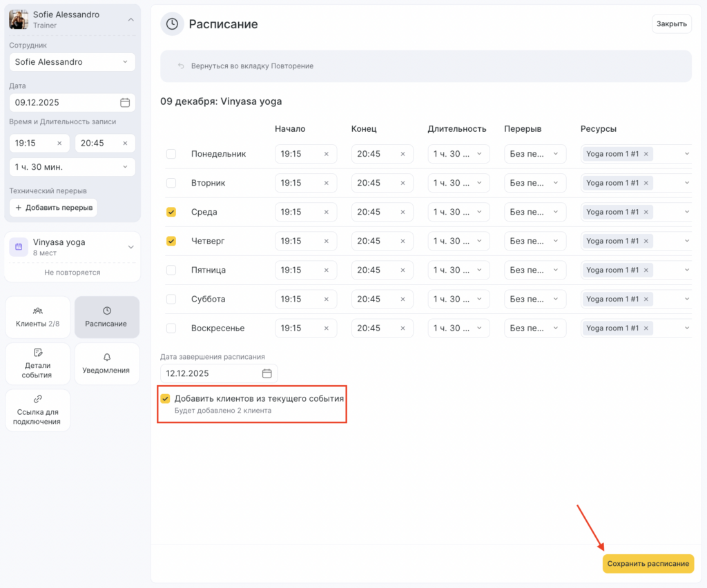Enable the Понедельник checkbox
Image resolution: width=707 pixels, height=588 pixels.
click(171, 154)
